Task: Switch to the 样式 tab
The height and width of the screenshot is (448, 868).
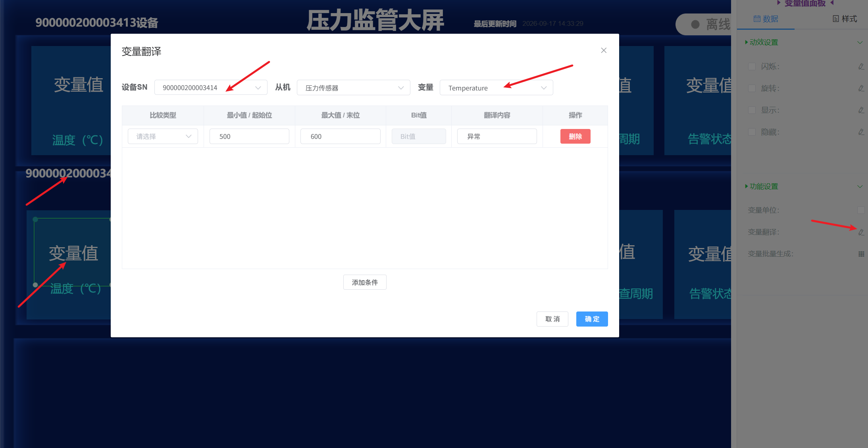Action: pyautogui.click(x=845, y=19)
